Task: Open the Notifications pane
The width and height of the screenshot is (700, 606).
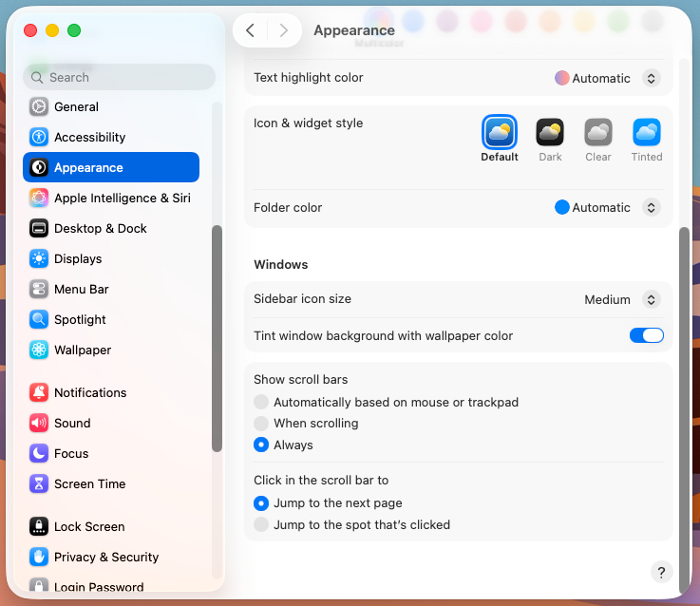Action: coord(90,392)
